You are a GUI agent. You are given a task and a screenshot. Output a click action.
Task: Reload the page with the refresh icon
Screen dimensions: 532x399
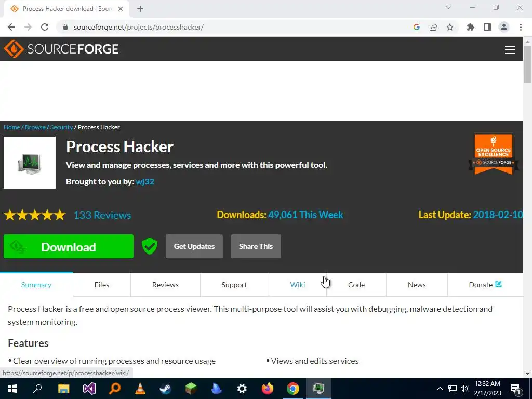pyautogui.click(x=45, y=27)
